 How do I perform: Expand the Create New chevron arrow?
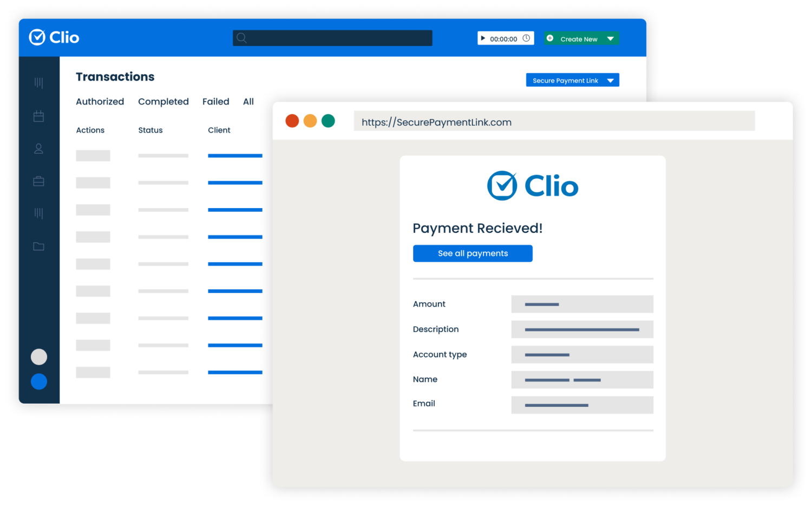[x=611, y=38]
